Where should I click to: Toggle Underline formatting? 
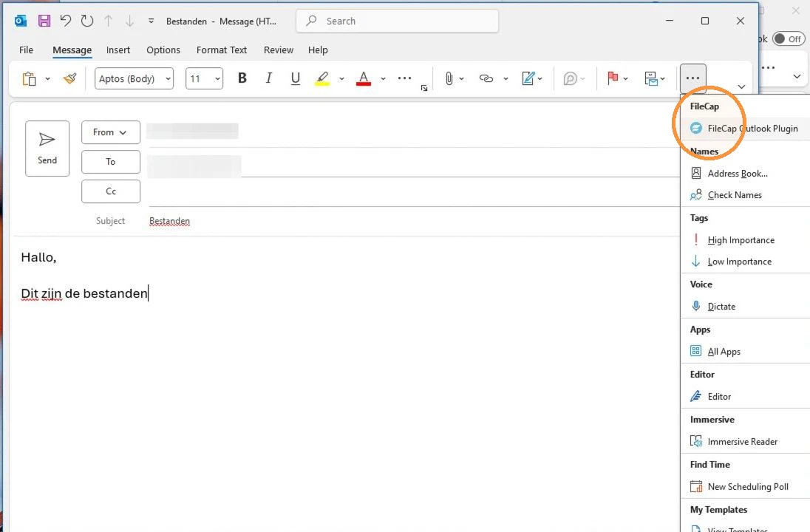coord(295,78)
